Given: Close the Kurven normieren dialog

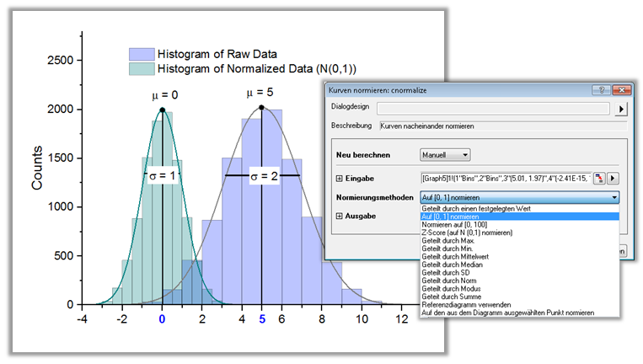Looking at the screenshot, I should coord(623,88).
